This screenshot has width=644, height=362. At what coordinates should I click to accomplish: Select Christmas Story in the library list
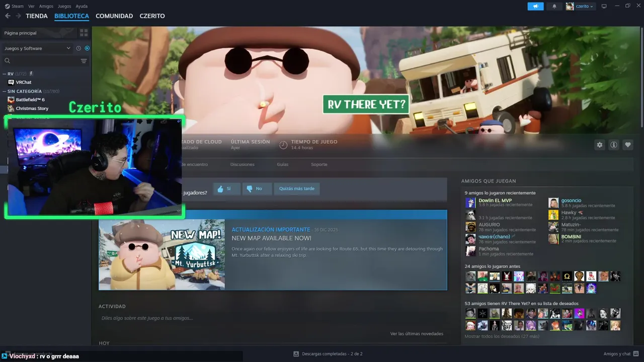tap(32, 108)
